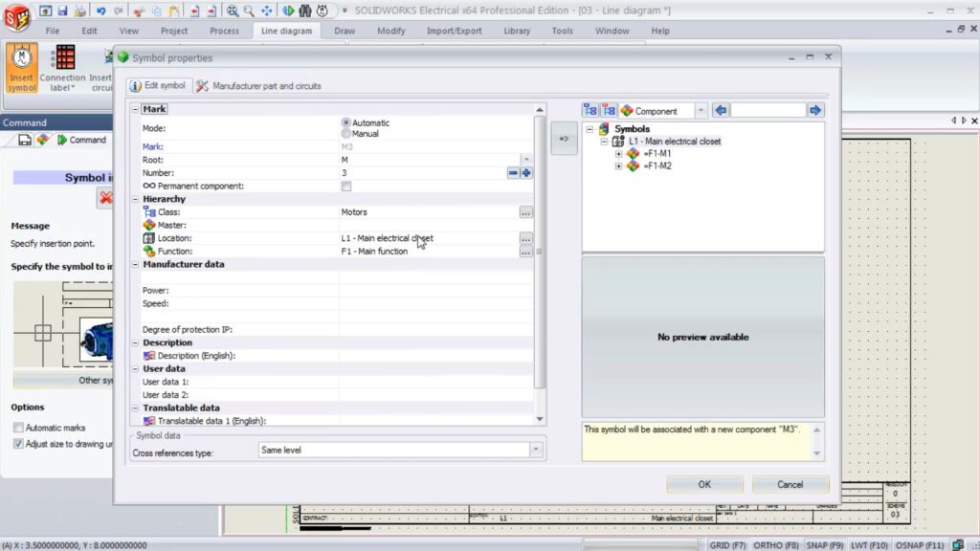Toggle OSNAP (F11) in status bar
Image resolution: width=980 pixels, height=551 pixels.
tap(920, 545)
